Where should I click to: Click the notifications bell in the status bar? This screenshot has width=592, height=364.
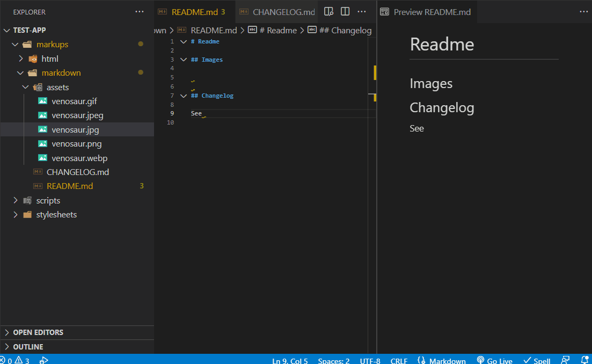[584, 360]
